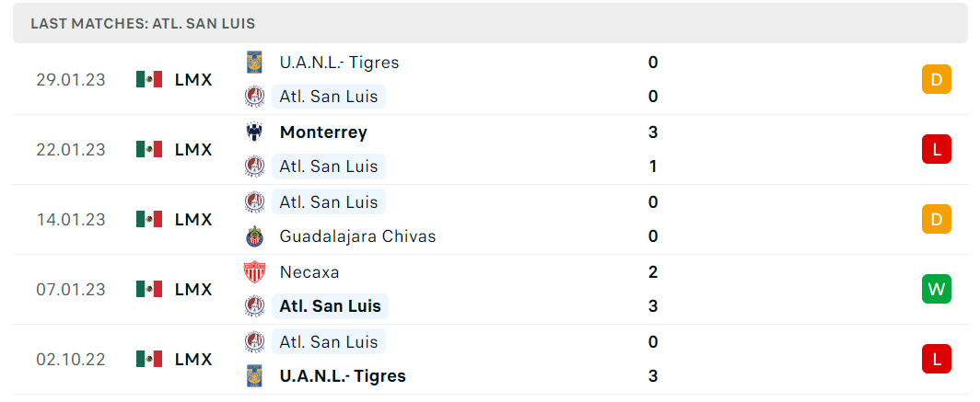
Task: Select the LMX league label on 14.01.23
Action: pyautogui.click(x=193, y=220)
